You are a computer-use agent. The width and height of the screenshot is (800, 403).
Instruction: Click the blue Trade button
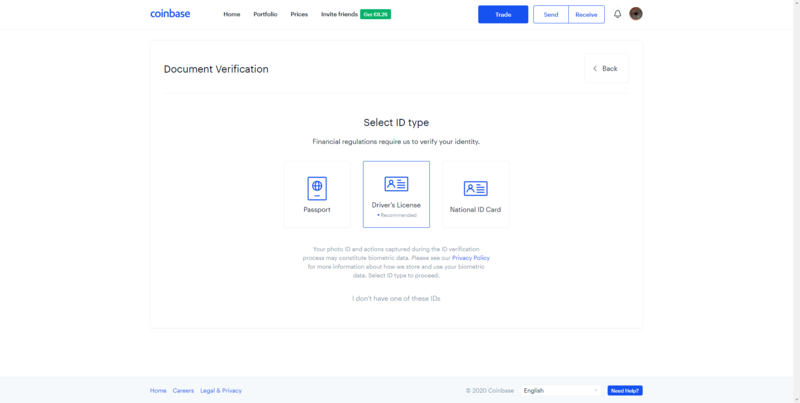click(503, 14)
